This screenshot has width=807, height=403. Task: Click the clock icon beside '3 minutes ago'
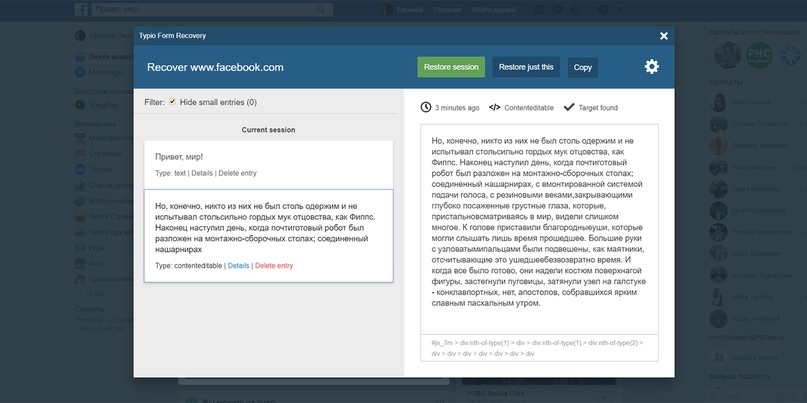[x=426, y=107]
